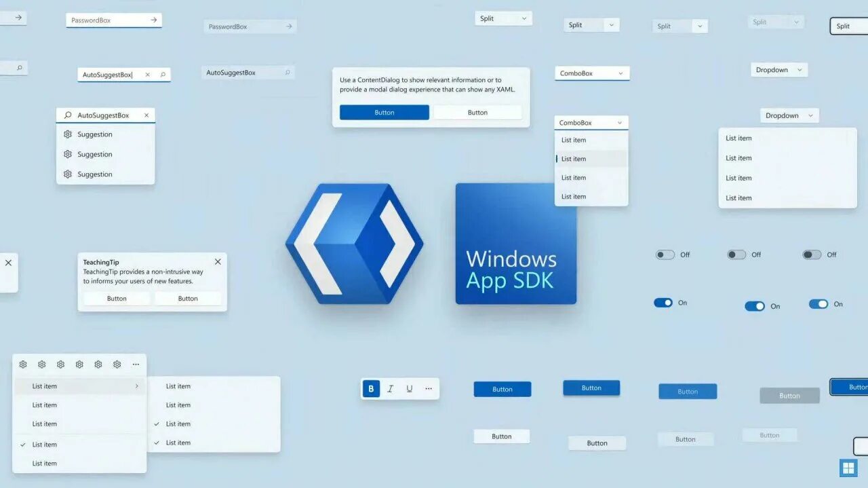Expand the List item submenu chevron
This screenshot has width=868, height=488.
point(136,386)
